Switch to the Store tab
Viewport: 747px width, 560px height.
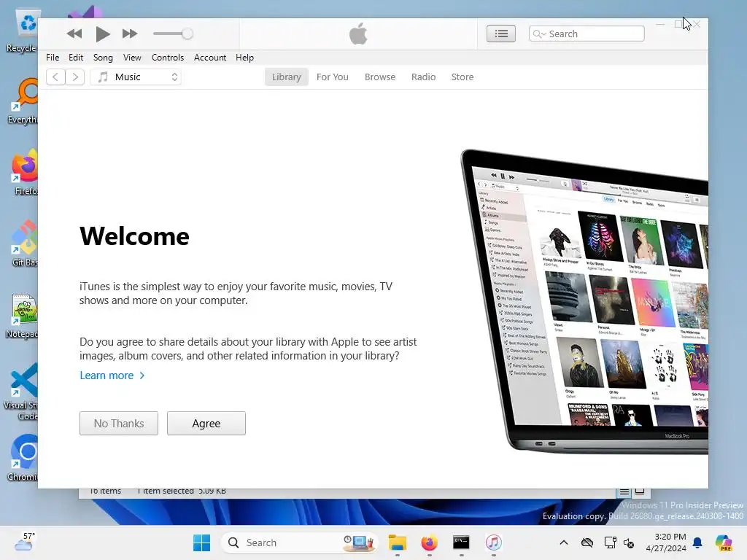[462, 77]
